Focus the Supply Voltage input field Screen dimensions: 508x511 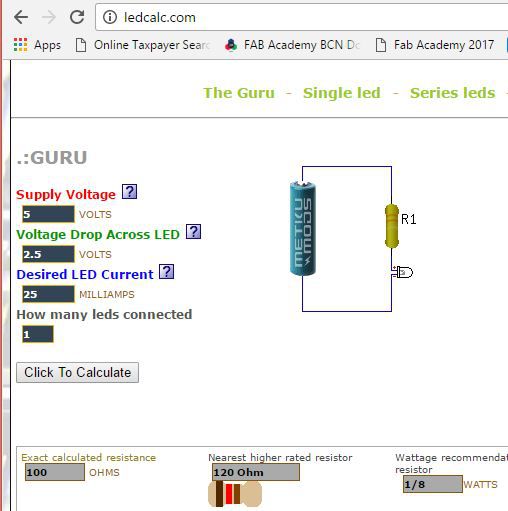coord(48,214)
